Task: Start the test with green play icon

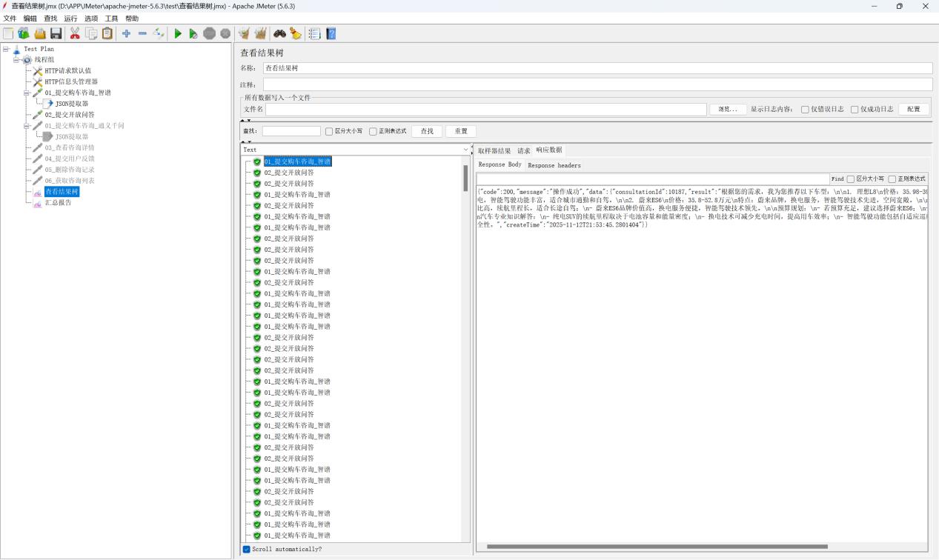Action: (178, 33)
